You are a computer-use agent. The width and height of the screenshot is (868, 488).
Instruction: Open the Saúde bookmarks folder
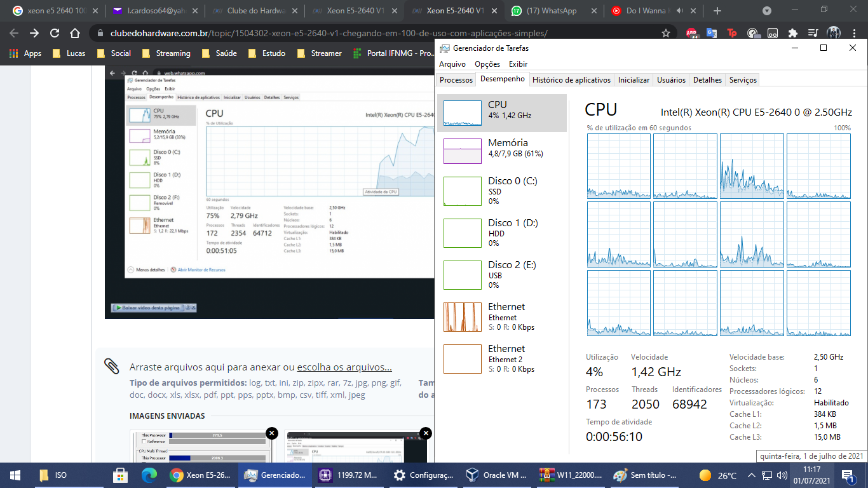[x=219, y=53]
